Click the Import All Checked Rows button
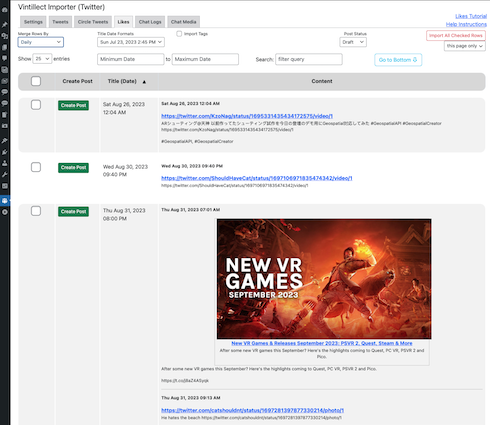This screenshot has height=425, width=490. coord(456,35)
